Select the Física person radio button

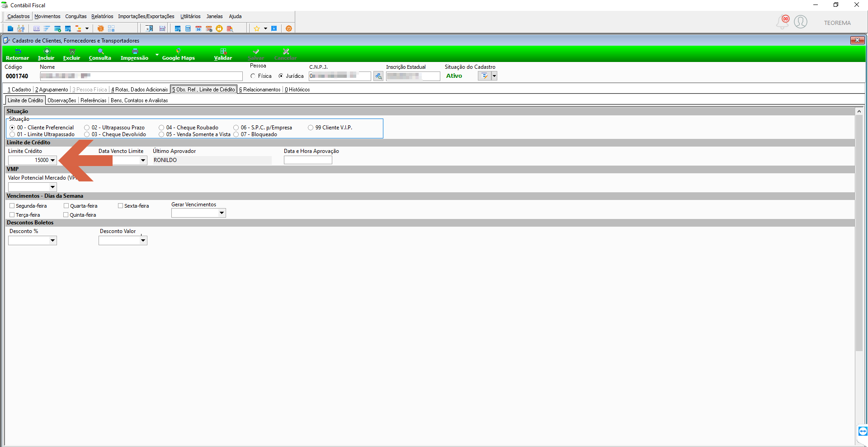click(x=253, y=76)
